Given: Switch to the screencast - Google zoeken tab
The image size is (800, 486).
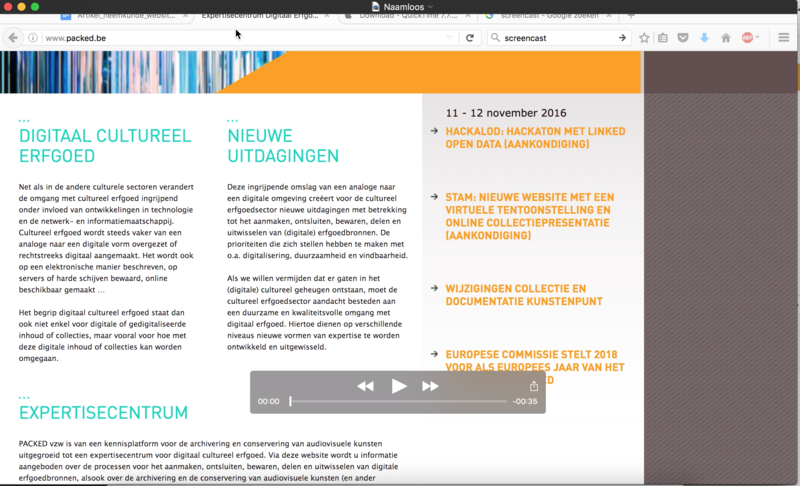Looking at the screenshot, I should pyautogui.click(x=545, y=16).
